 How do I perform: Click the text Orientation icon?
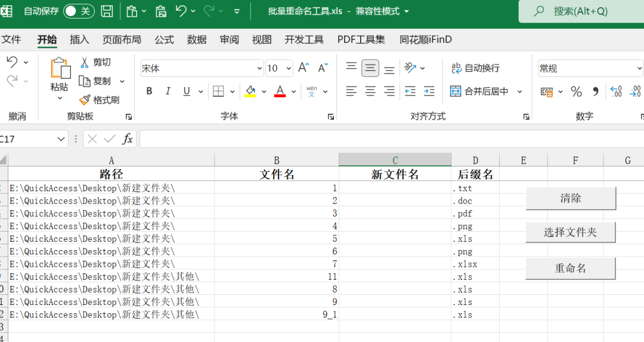(x=410, y=68)
